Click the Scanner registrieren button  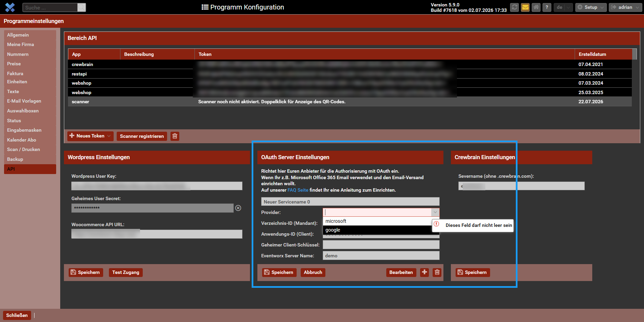click(142, 136)
